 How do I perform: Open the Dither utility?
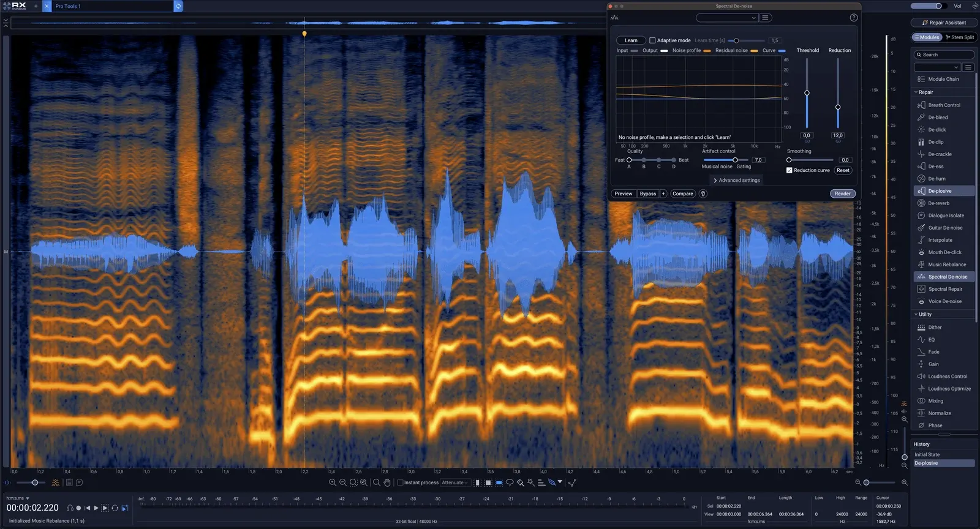[944, 328]
